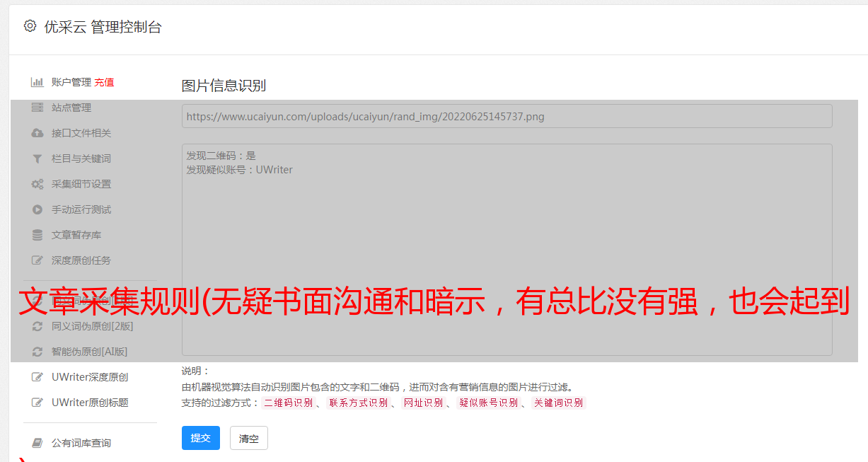The height and width of the screenshot is (462, 868).
Task: Click the play circle icon for 手动运行测试
Action: tap(37, 209)
